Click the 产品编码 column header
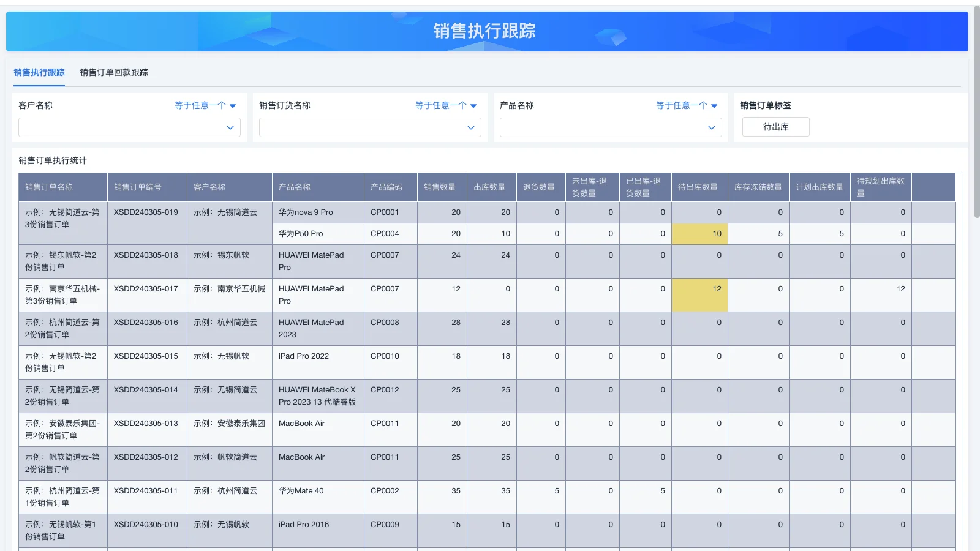The width and height of the screenshot is (980, 551). [x=390, y=187]
